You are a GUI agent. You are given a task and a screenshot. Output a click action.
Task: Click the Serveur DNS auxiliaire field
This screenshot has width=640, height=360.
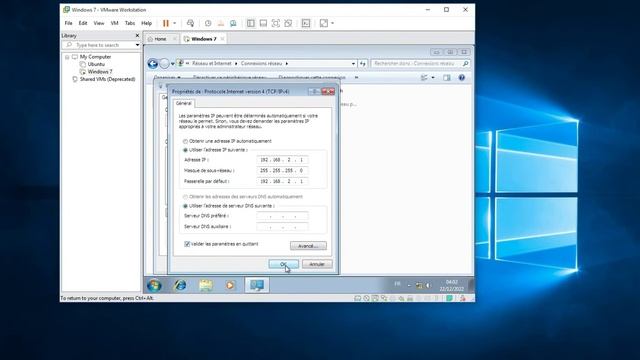click(x=282, y=227)
